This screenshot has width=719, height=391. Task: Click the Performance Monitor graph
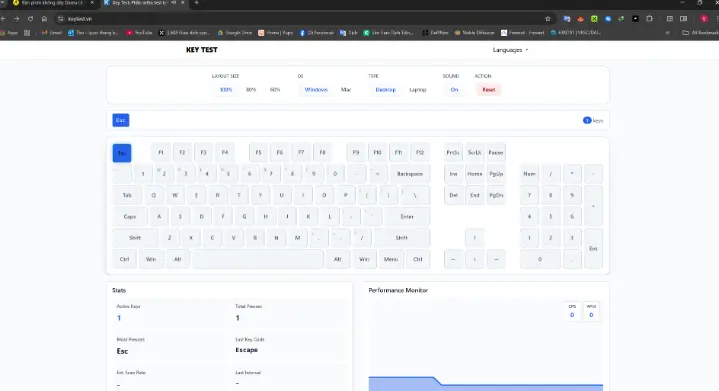[x=486, y=344]
